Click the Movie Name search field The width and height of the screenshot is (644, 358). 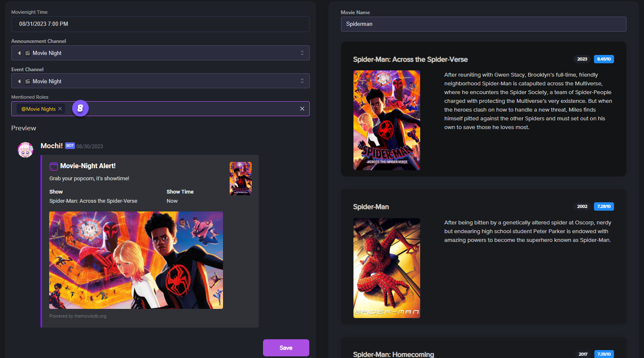click(483, 24)
